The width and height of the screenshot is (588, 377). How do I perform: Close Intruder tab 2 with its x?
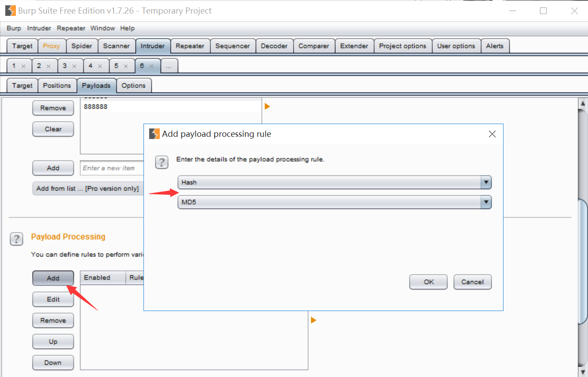tap(48, 66)
